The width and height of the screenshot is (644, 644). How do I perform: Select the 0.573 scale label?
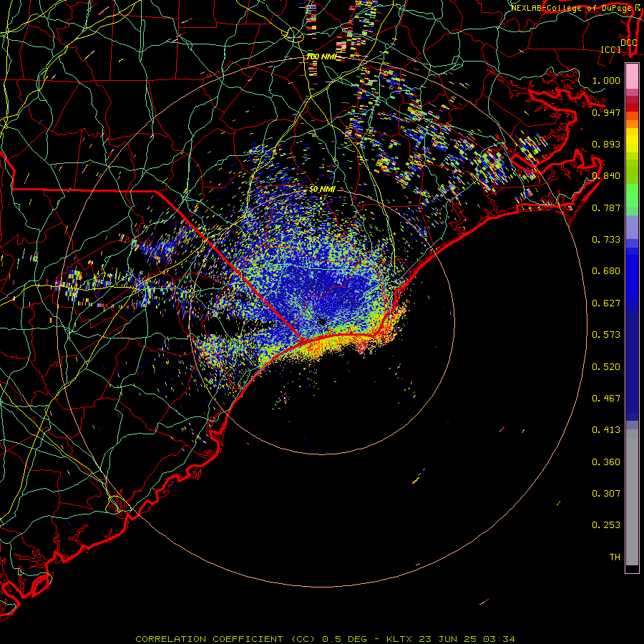[606, 335]
